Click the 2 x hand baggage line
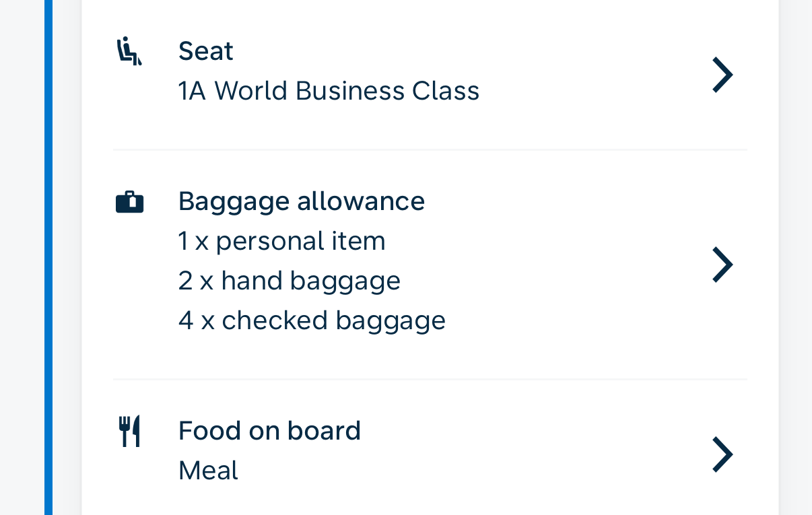Image resolution: width=812 pixels, height=515 pixels. pos(289,281)
